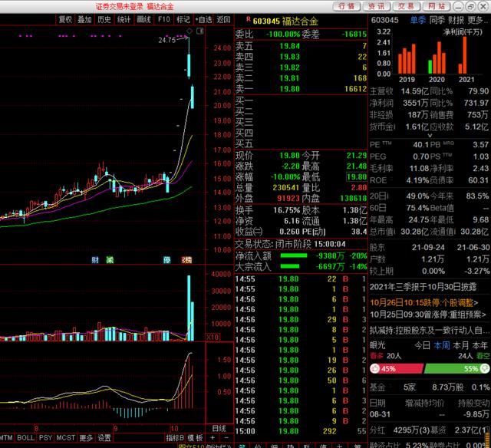This screenshot has width=491, height=448.
Task: Click the 08-31 shareholding change row
Action: (x=430, y=414)
